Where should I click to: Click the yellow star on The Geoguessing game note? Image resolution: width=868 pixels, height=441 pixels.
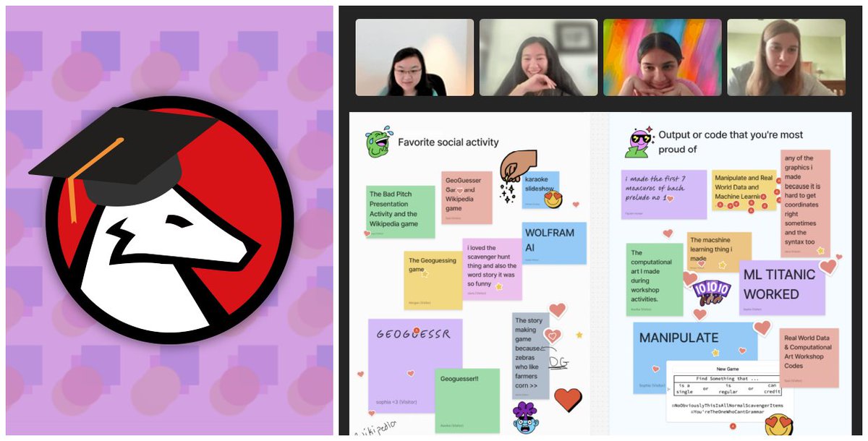coord(425,275)
